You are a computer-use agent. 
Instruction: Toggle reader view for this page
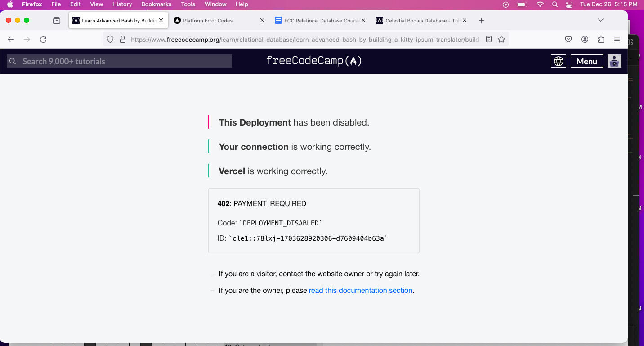point(488,39)
